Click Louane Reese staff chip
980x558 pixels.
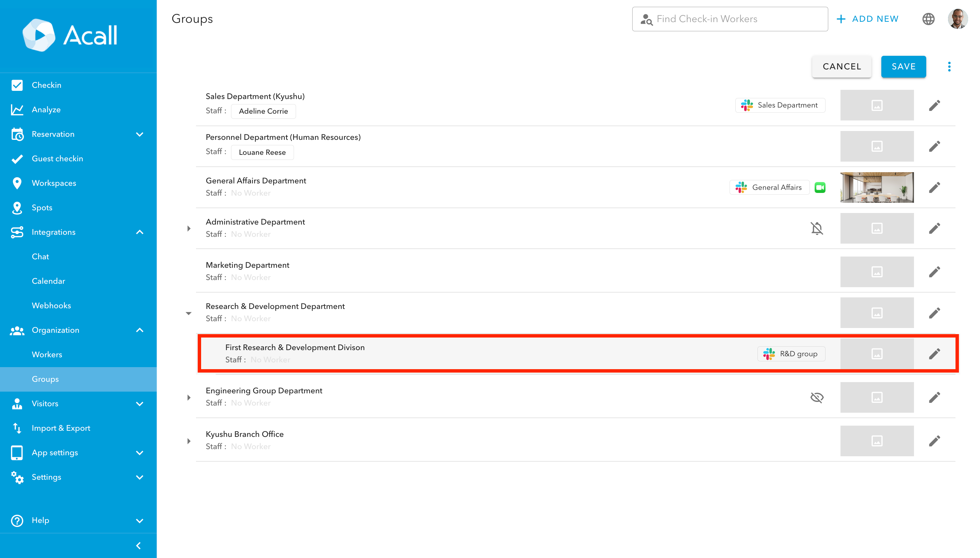(262, 152)
